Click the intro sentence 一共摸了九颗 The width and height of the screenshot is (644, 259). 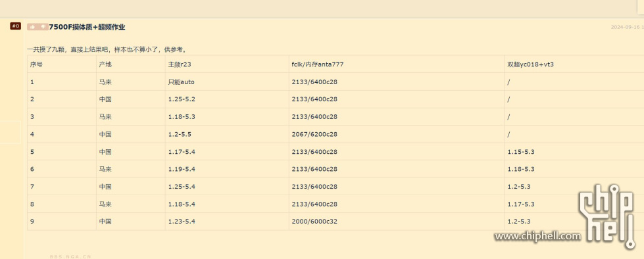tap(108, 50)
